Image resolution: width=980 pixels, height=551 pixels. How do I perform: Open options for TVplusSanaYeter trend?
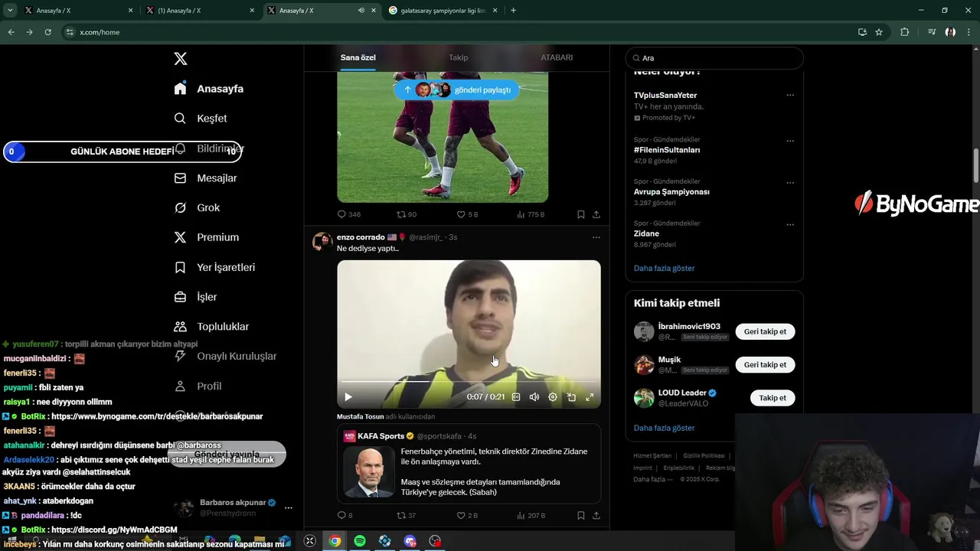pyautogui.click(x=790, y=96)
